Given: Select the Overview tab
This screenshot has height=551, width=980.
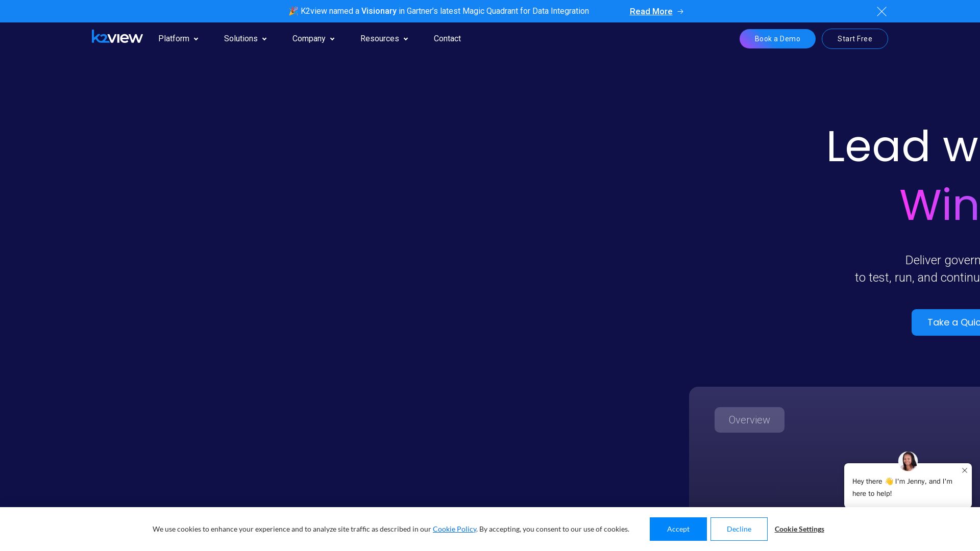Looking at the screenshot, I should [x=749, y=420].
